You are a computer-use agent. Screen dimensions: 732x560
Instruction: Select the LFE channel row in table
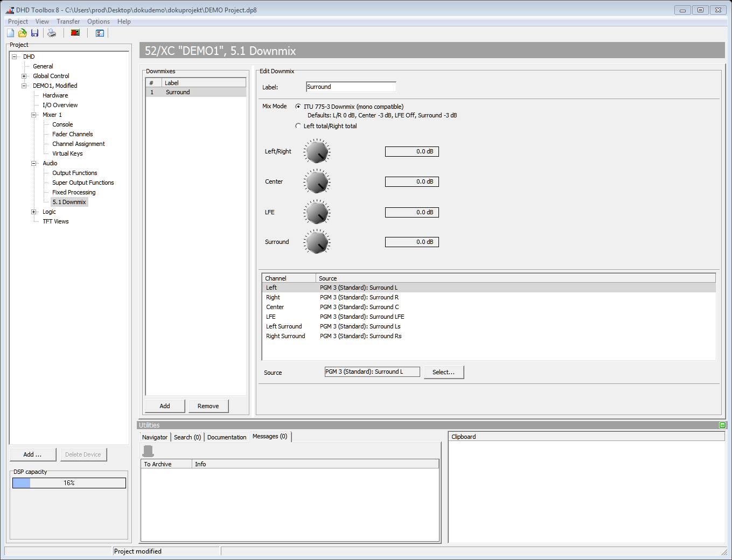tap(489, 317)
